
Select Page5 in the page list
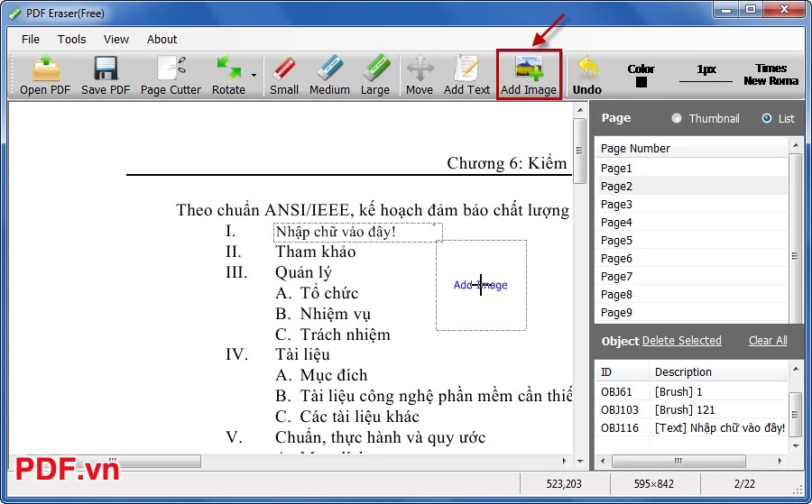(x=692, y=241)
